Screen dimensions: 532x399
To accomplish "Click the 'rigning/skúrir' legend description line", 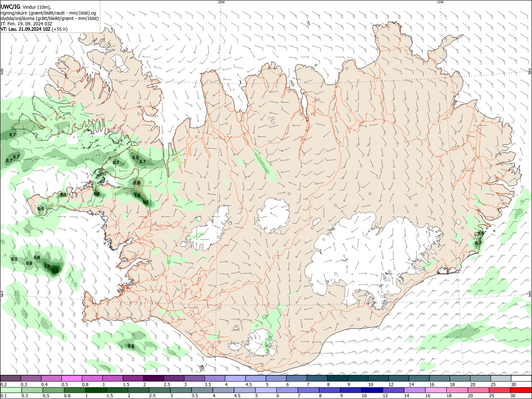I will click(48, 12).
